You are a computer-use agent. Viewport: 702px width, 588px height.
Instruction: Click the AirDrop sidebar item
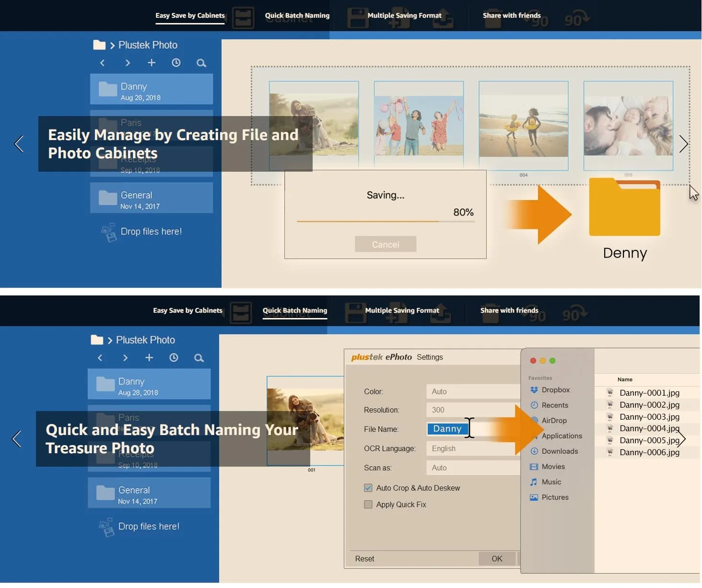coord(553,421)
